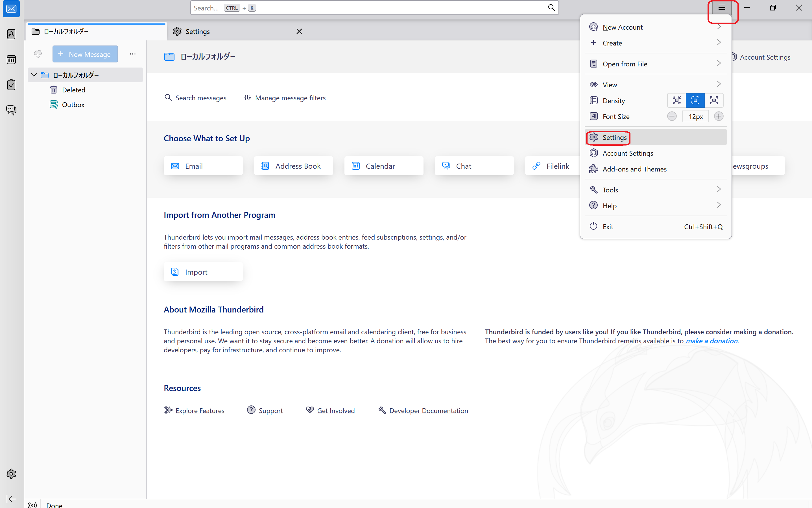Open the Address Book space icon
Viewport: 812px width, 508px height.
[x=11, y=34]
